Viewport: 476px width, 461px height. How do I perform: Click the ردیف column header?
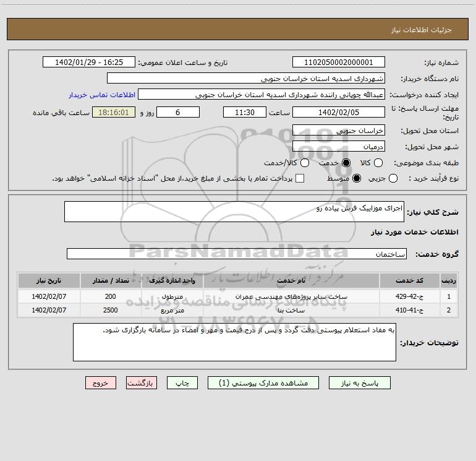[x=449, y=280]
